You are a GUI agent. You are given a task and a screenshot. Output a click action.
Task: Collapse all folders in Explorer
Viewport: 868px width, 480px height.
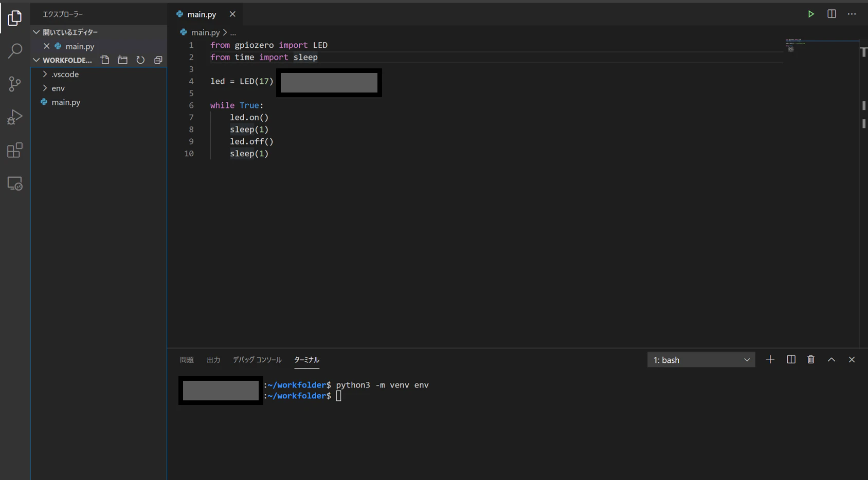[158, 60]
